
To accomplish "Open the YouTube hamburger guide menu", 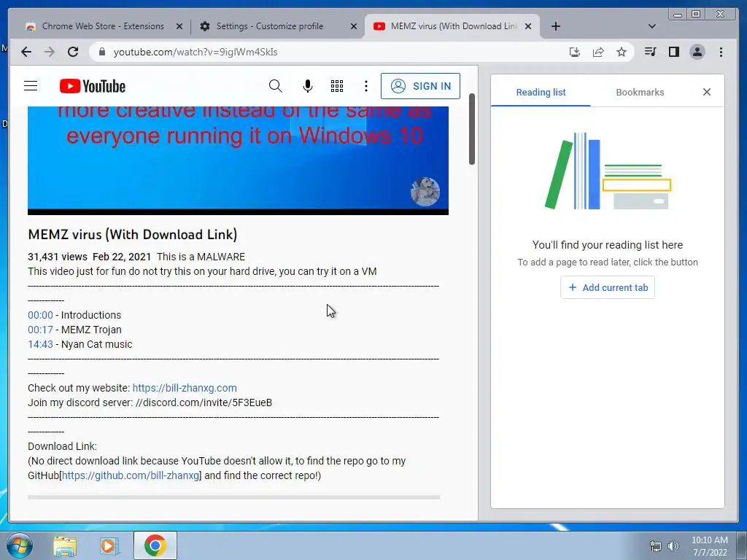I will tap(31, 86).
